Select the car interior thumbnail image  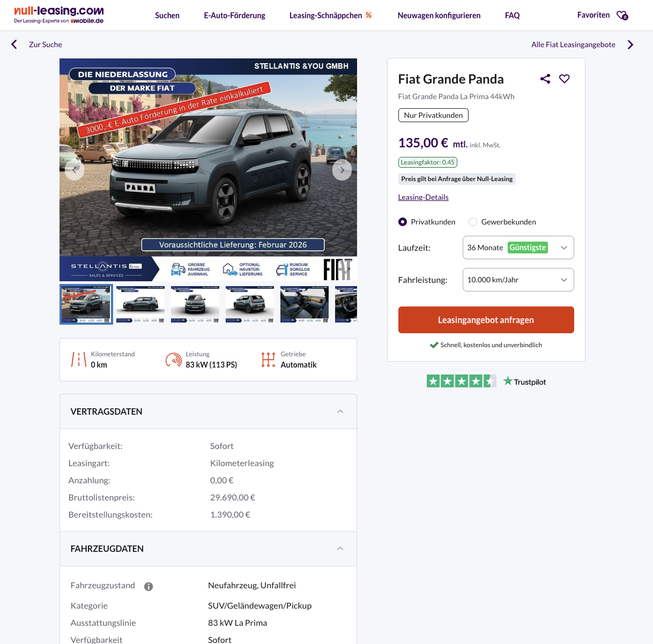click(304, 304)
